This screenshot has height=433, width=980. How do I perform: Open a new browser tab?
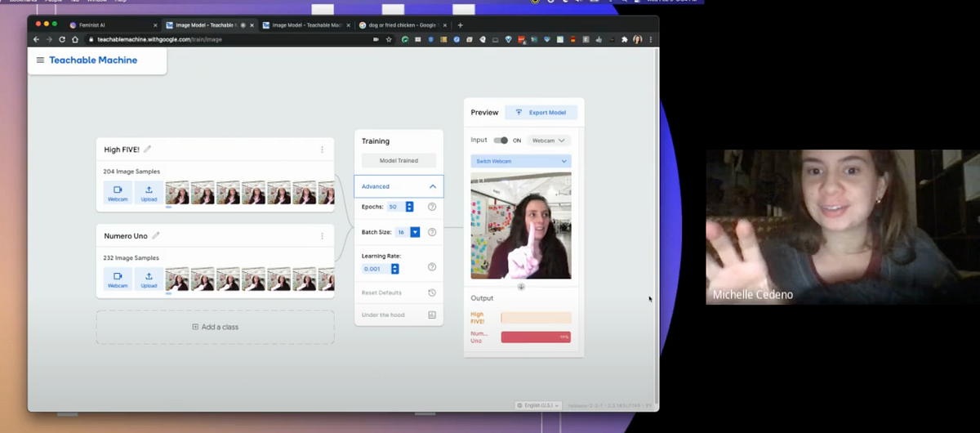[461, 25]
